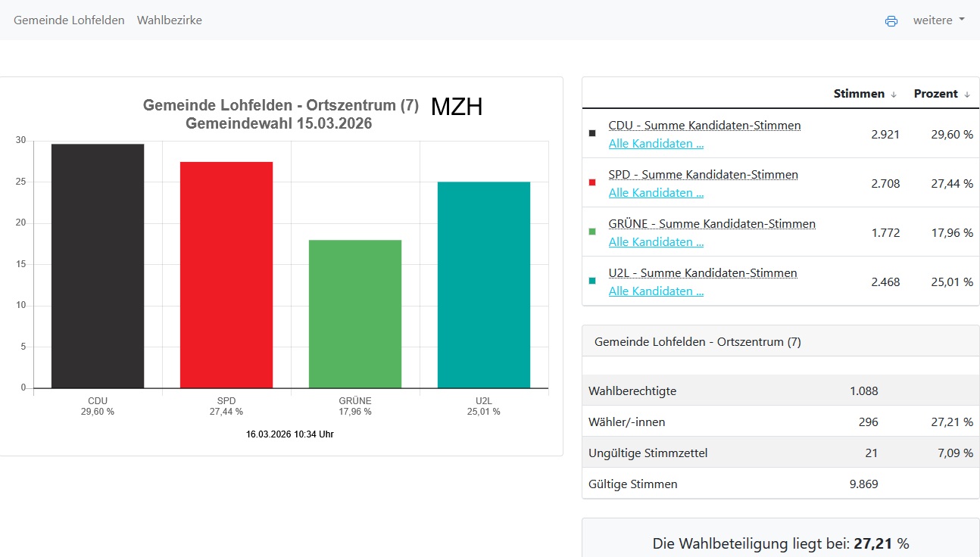Screen dimensions: 980x557
Task: Click the red SPD legend square
Action: click(x=592, y=183)
